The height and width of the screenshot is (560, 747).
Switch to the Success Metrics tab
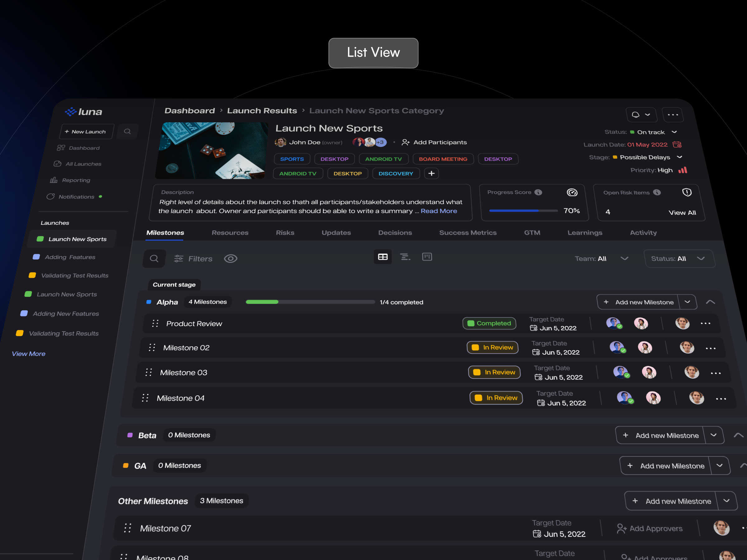point(468,233)
